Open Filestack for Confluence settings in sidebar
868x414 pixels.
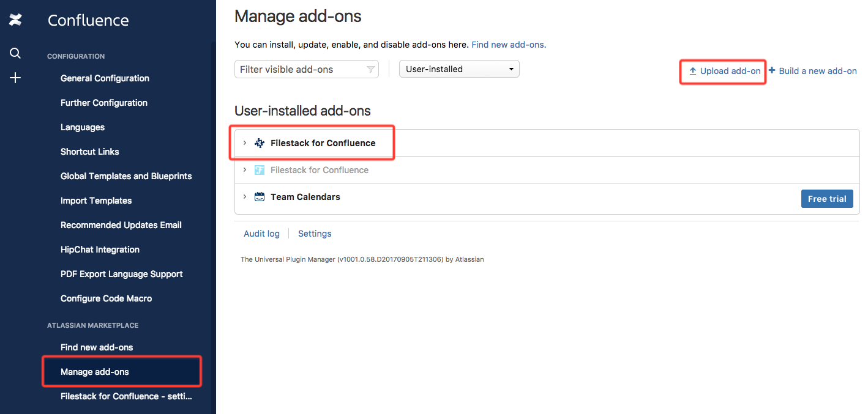(x=127, y=396)
